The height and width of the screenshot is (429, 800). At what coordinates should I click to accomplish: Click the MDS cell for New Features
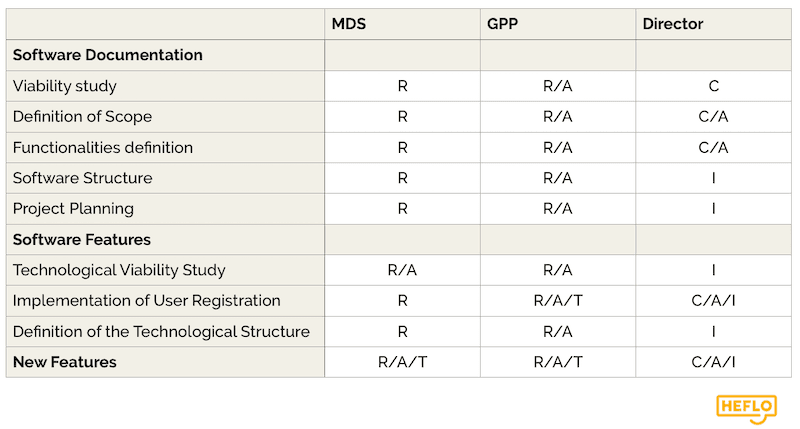click(402, 362)
